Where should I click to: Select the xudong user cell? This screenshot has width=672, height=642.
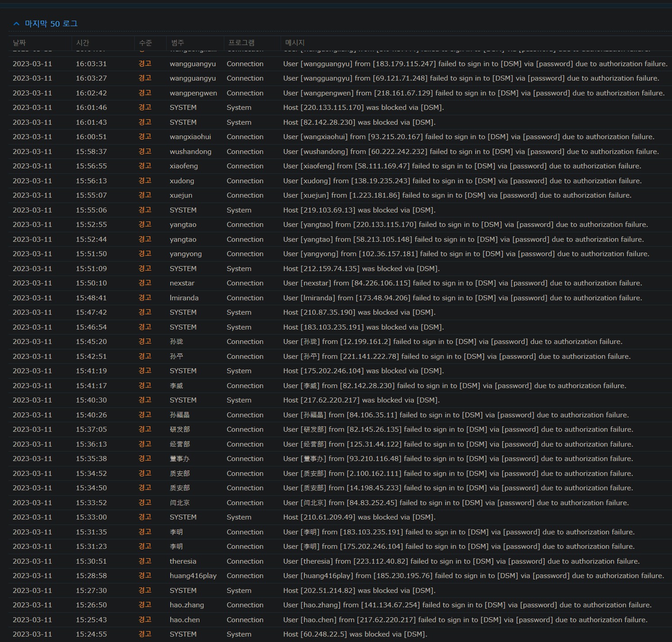coord(182,181)
